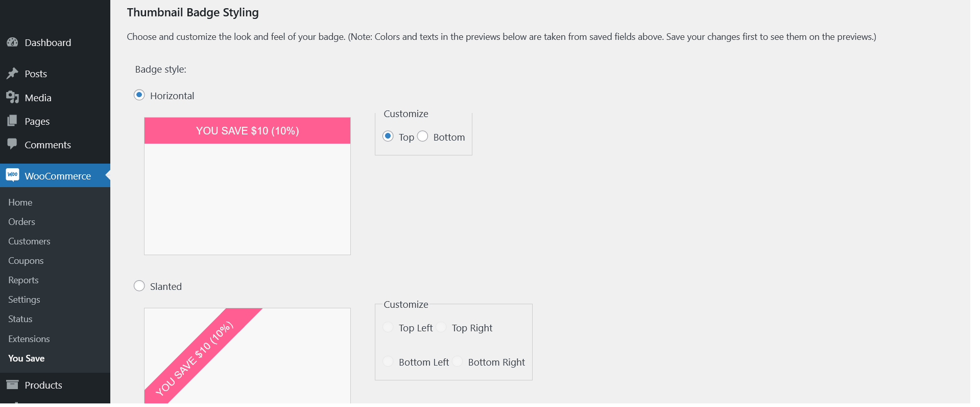Click the horizontal pink badge preview
The image size is (980, 407).
247,131
